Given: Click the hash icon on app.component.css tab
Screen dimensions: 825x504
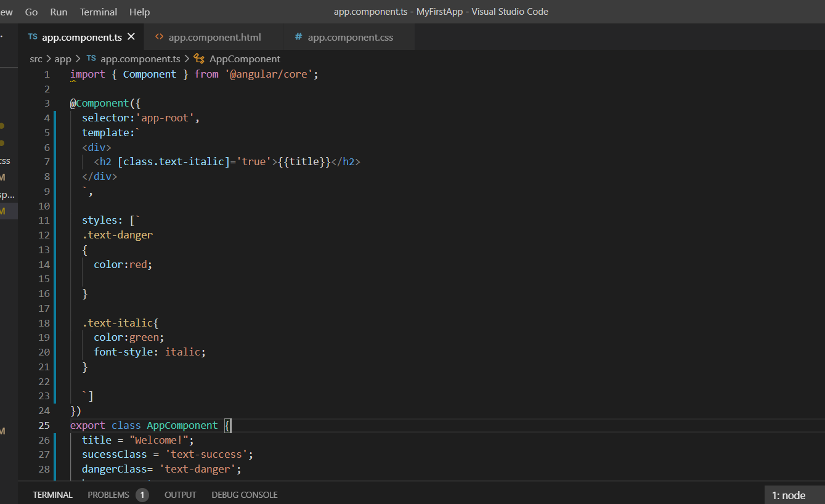Looking at the screenshot, I should pyautogui.click(x=298, y=37).
